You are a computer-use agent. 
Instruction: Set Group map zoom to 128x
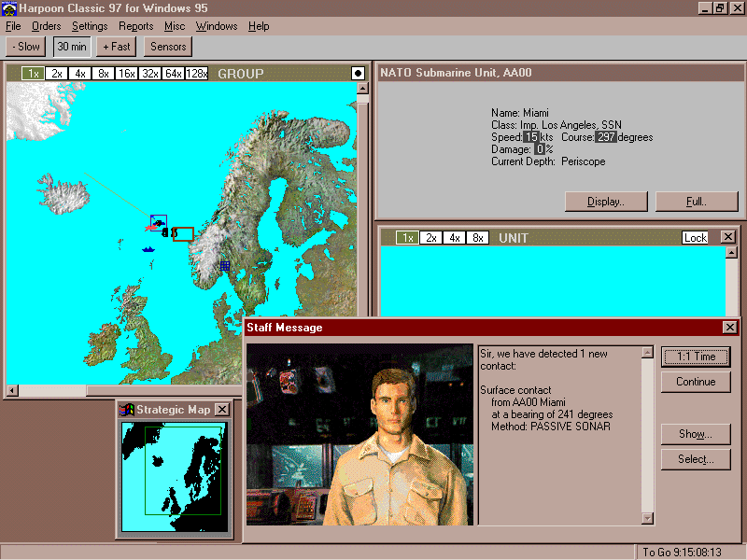pos(196,74)
